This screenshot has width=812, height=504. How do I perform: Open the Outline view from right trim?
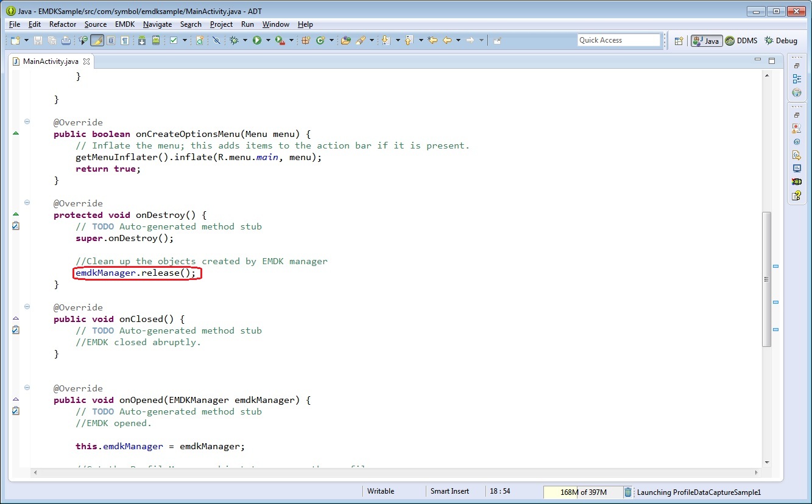[x=796, y=79]
